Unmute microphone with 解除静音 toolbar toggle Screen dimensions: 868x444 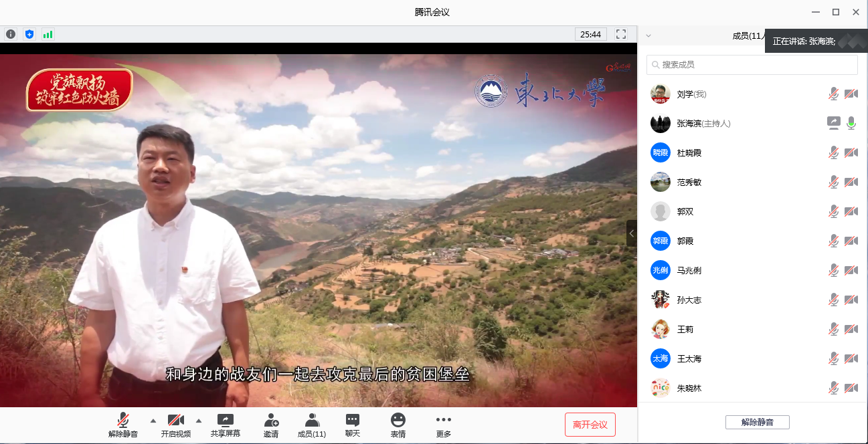tap(123, 425)
